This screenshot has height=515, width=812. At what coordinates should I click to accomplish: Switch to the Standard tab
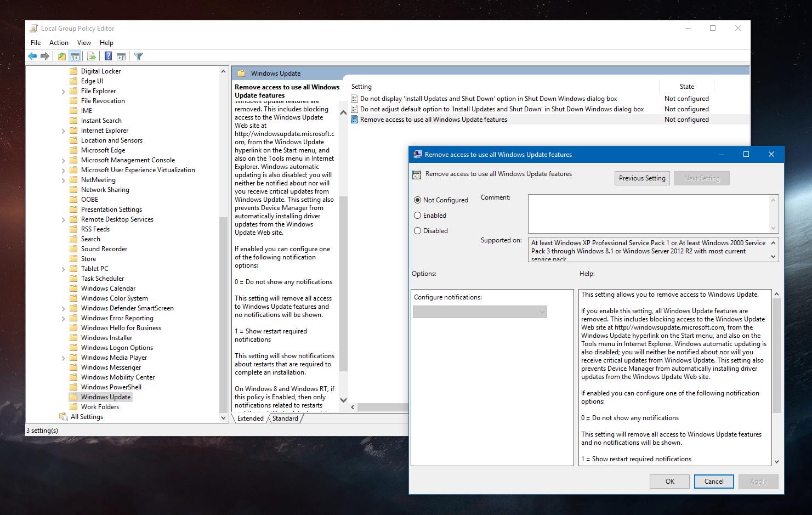[x=285, y=418]
